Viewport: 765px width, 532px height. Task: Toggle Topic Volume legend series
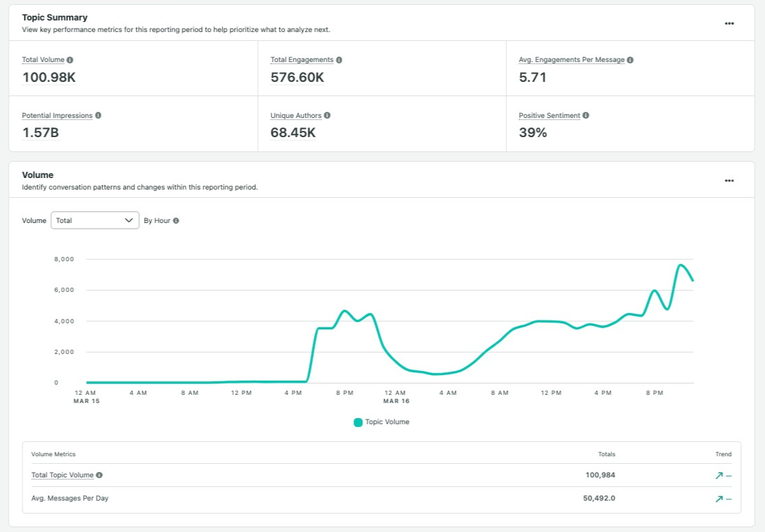tap(381, 422)
